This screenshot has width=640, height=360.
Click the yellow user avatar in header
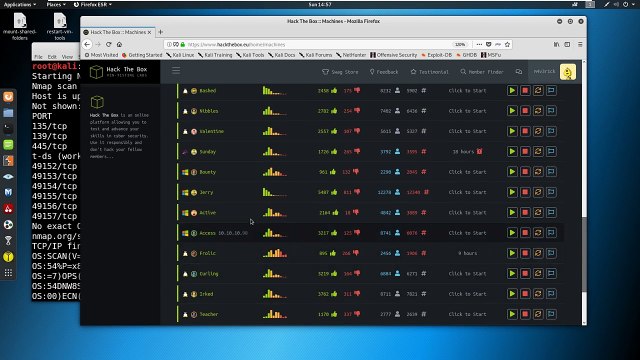point(568,72)
